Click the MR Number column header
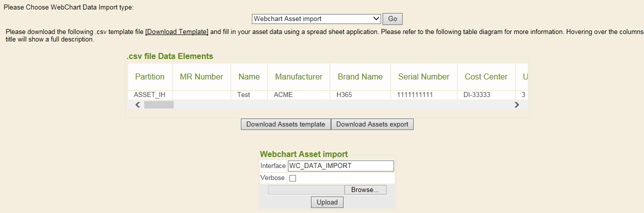This screenshot has height=213, width=644. coord(201,76)
